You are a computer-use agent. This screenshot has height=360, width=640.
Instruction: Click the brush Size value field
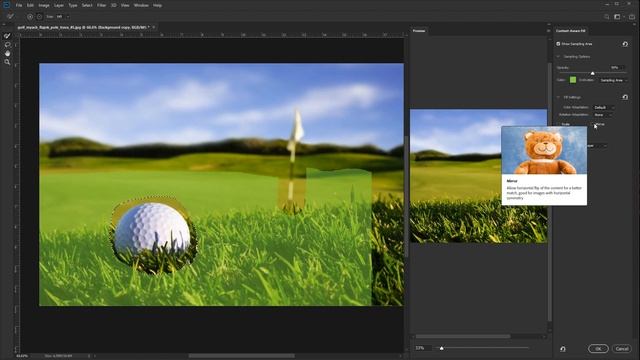point(60,17)
